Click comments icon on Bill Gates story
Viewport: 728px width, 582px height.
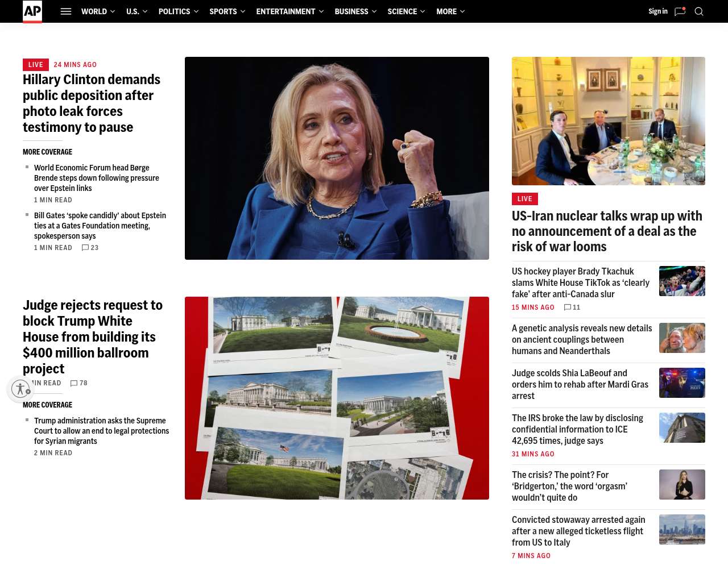85,248
